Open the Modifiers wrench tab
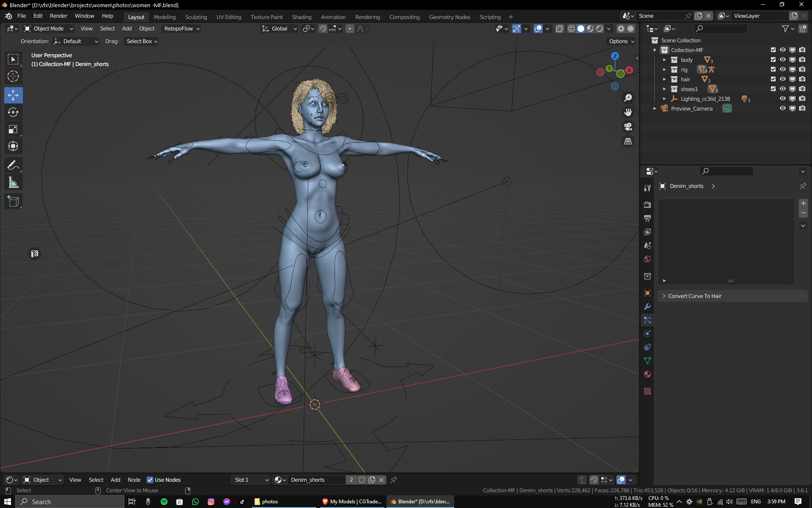 647,306
